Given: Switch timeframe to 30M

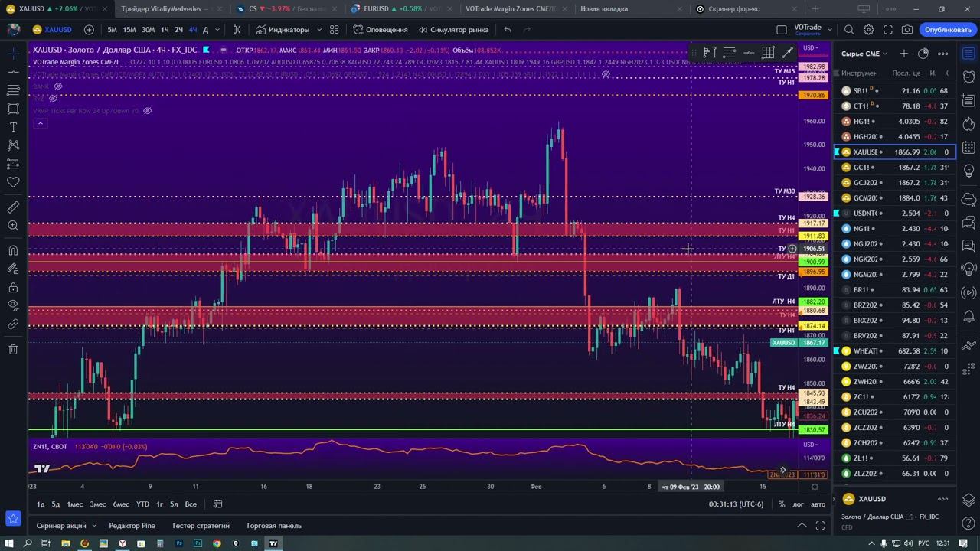Looking at the screenshot, I should tap(149, 30).
